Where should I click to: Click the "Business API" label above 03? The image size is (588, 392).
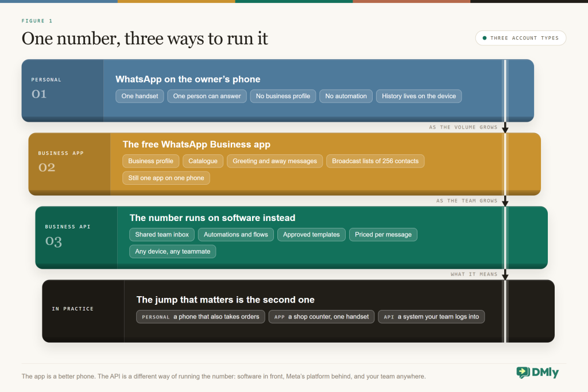68,227
